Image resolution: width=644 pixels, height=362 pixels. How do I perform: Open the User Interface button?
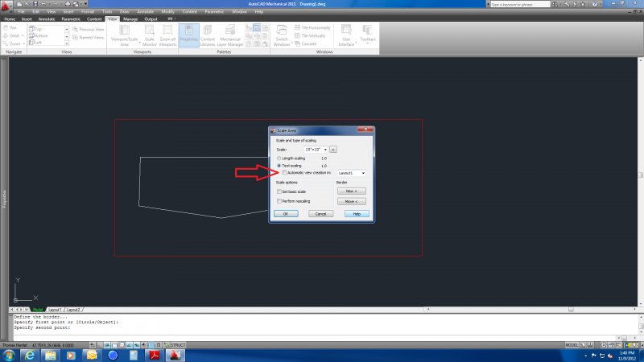346,35
